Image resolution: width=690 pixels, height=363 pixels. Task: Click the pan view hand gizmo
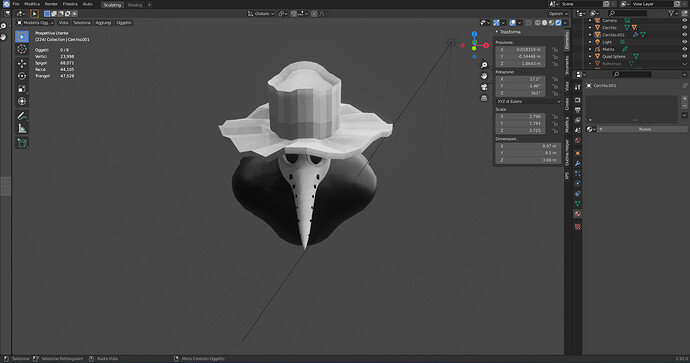(484, 76)
